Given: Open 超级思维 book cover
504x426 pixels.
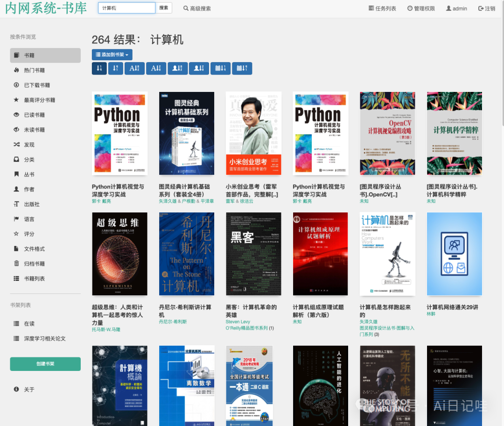Looking at the screenshot, I should point(120,254).
